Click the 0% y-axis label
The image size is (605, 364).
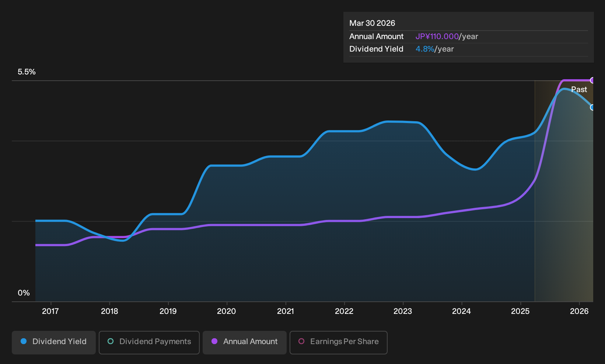[x=24, y=293]
